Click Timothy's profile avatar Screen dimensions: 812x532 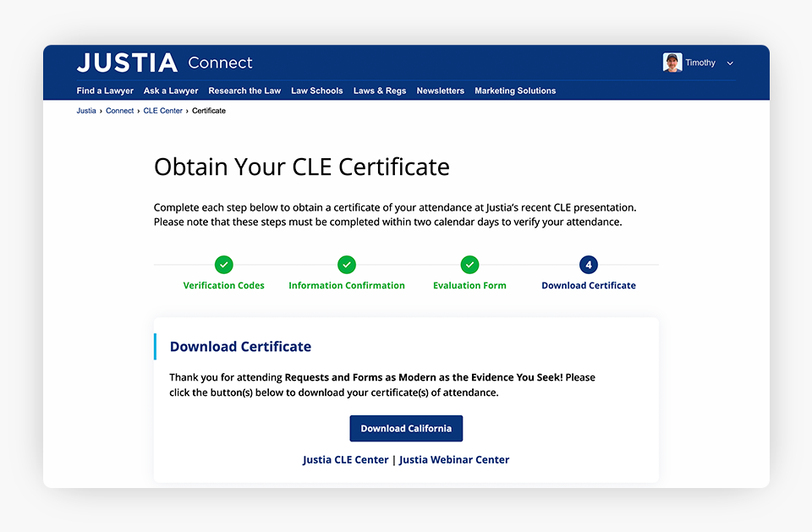coord(672,63)
